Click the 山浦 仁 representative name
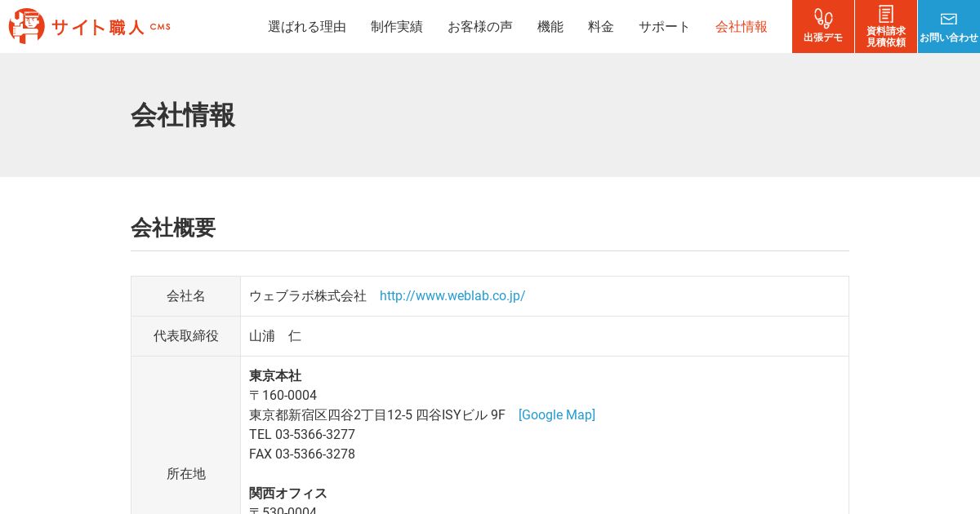980x514 pixels. (x=275, y=336)
